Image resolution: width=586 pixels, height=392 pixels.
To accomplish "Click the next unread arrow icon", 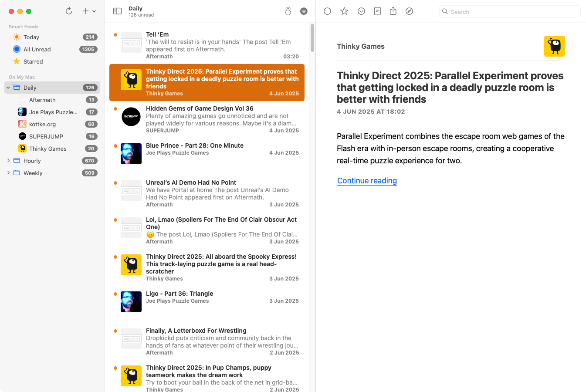I will pyautogui.click(x=361, y=11).
